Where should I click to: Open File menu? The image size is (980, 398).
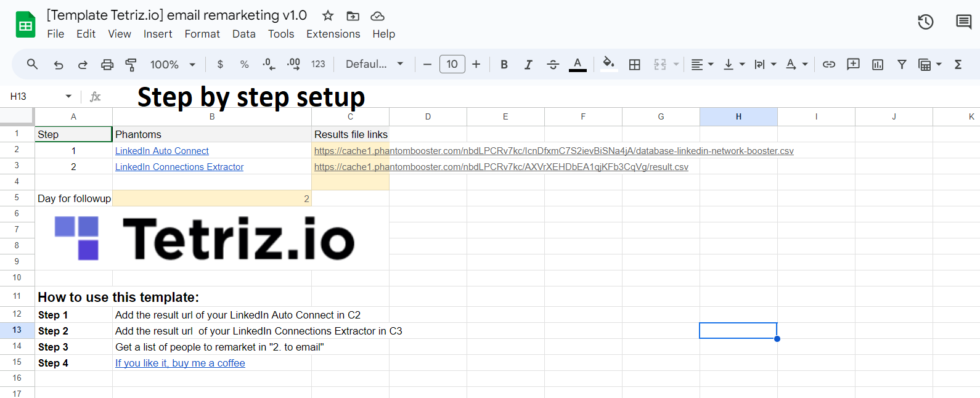click(x=55, y=34)
